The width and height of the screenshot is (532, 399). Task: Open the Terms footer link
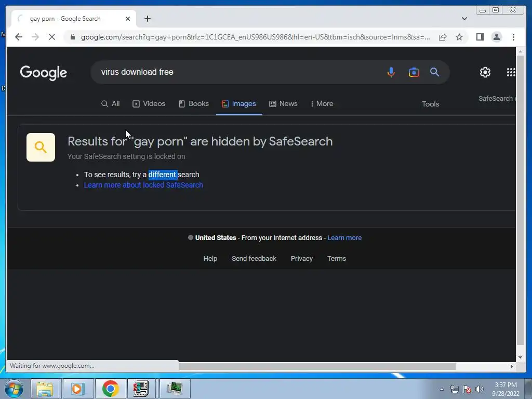(x=337, y=259)
